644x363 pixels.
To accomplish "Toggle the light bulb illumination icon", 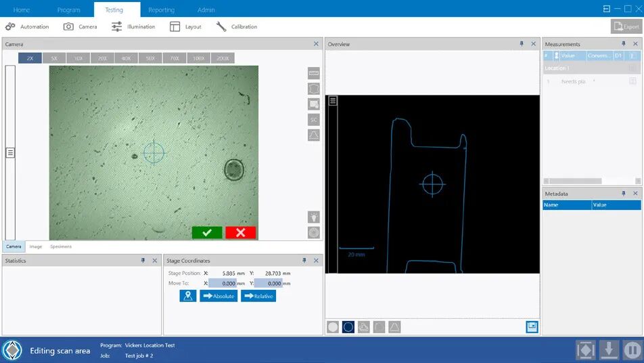I will tap(314, 217).
